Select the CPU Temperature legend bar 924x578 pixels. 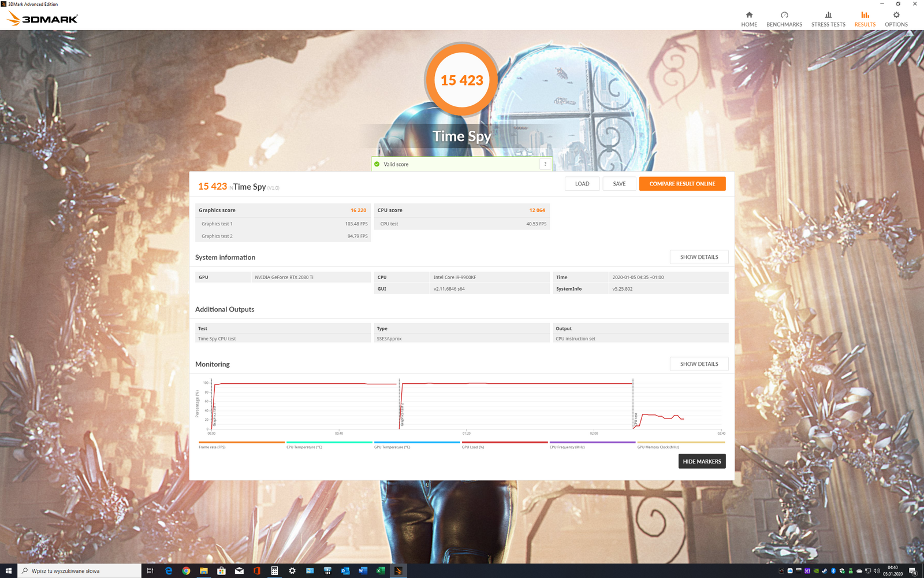(x=329, y=443)
